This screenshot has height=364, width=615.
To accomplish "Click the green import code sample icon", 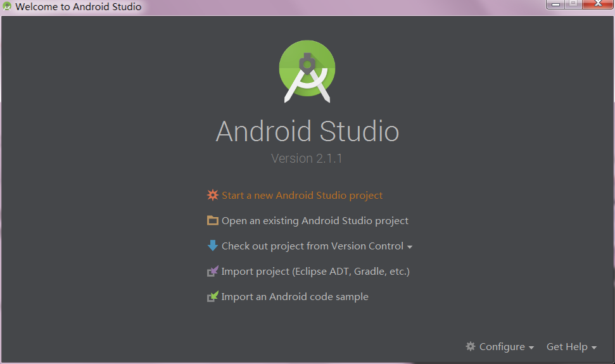I will click(x=213, y=297).
